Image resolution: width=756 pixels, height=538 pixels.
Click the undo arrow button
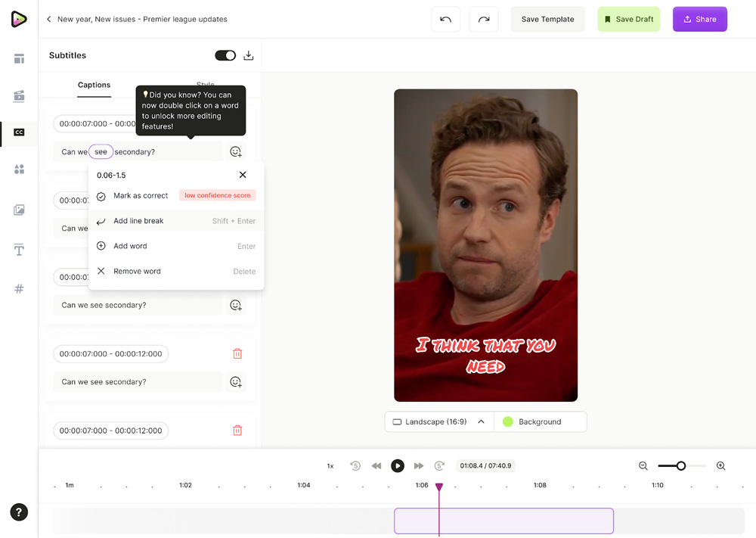point(445,19)
